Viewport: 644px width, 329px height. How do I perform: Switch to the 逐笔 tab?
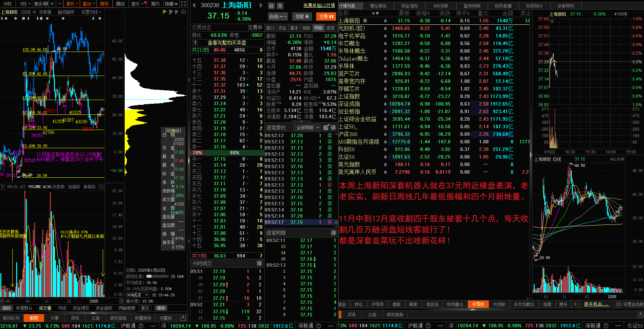tap(330, 28)
